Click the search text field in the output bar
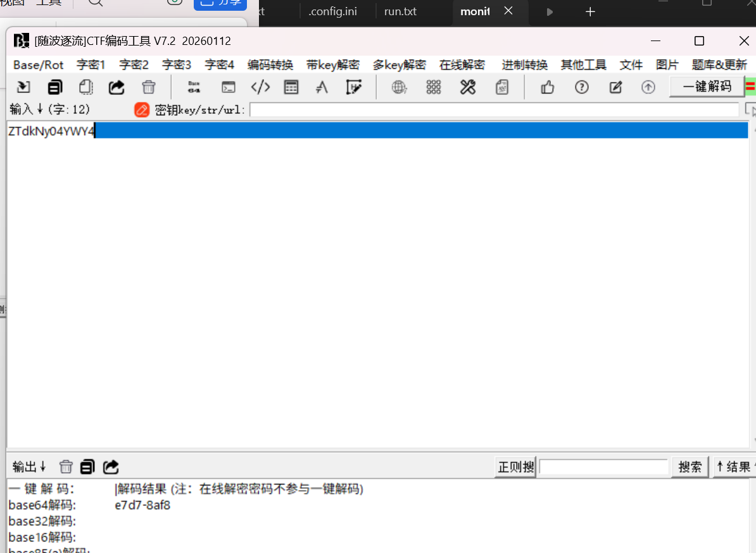The width and height of the screenshot is (756, 553). pyautogui.click(x=603, y=467)
